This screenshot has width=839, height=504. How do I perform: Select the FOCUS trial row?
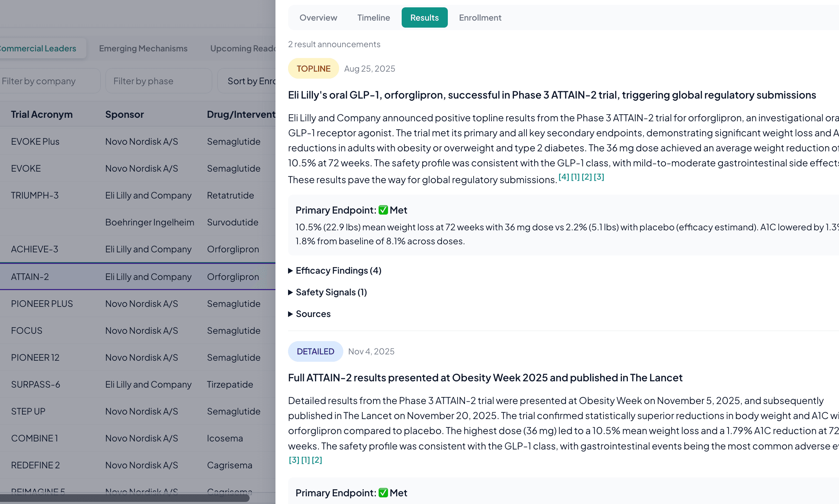[138, 331]
